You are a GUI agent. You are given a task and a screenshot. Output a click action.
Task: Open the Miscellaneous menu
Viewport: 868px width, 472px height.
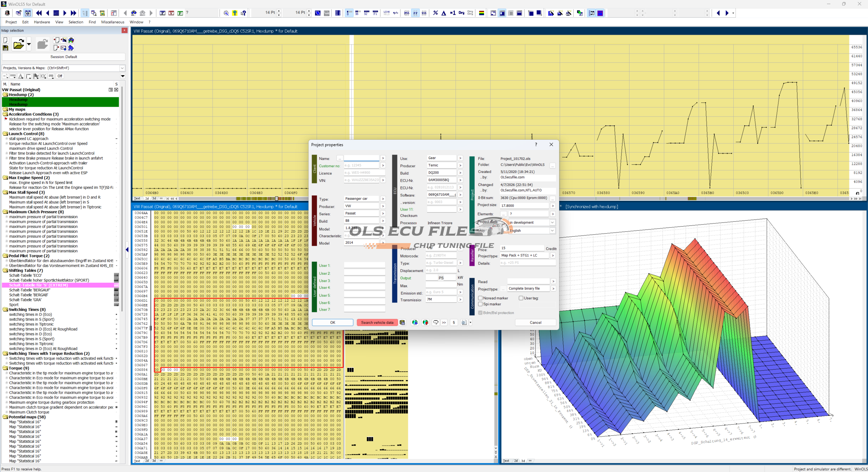(113, 22)
